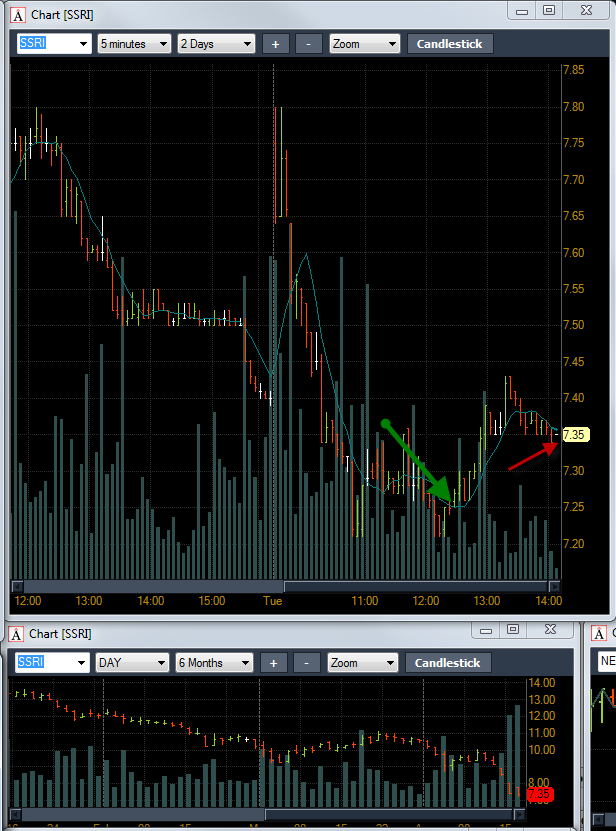Click the 15:00 time axis label
The width and height of the screenshot is (616, 831).
click(x=212, y=601)
